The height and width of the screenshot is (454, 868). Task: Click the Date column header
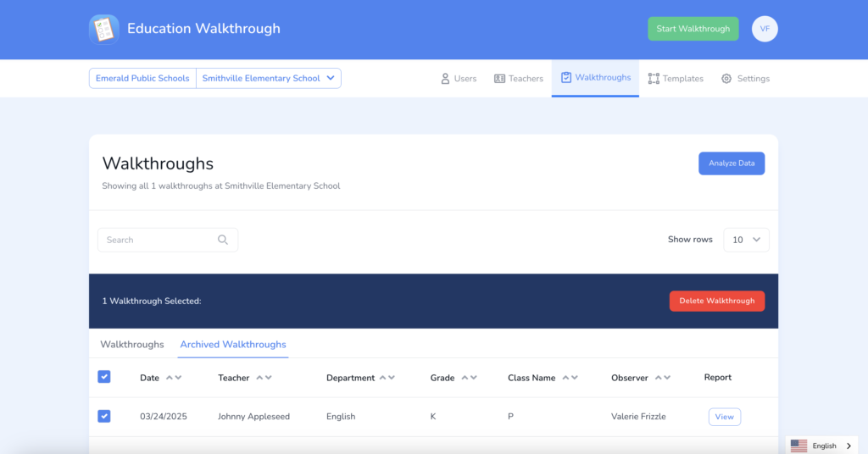[149, 378]
